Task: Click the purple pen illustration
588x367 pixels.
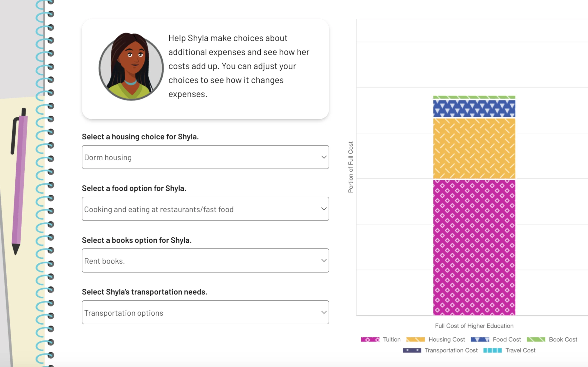Action: click(x=19, y=180)
